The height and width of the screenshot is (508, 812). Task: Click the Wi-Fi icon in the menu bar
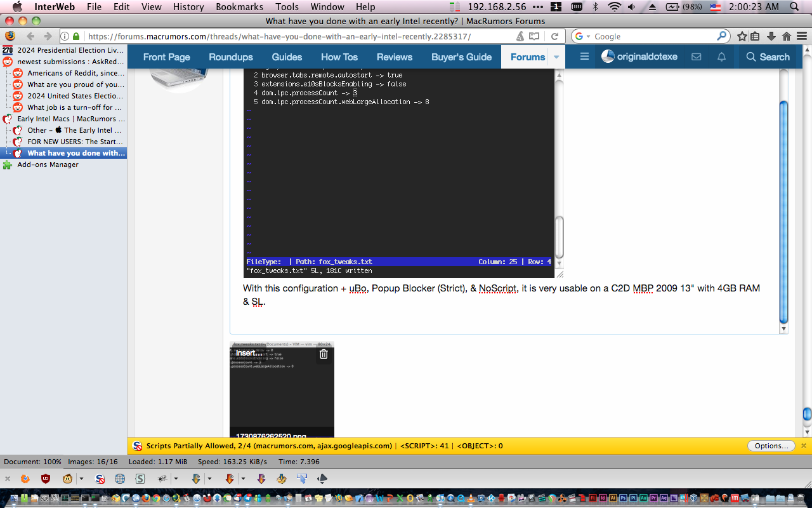click(614, 7)
